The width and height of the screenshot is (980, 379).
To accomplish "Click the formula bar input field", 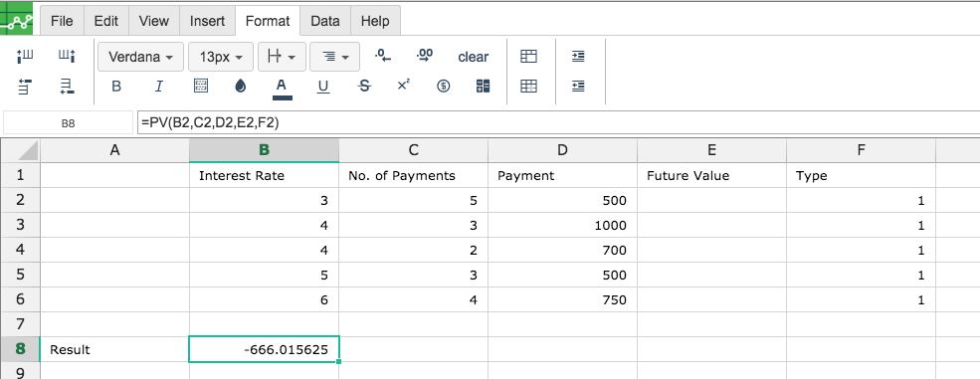I will tap(558, 123).
